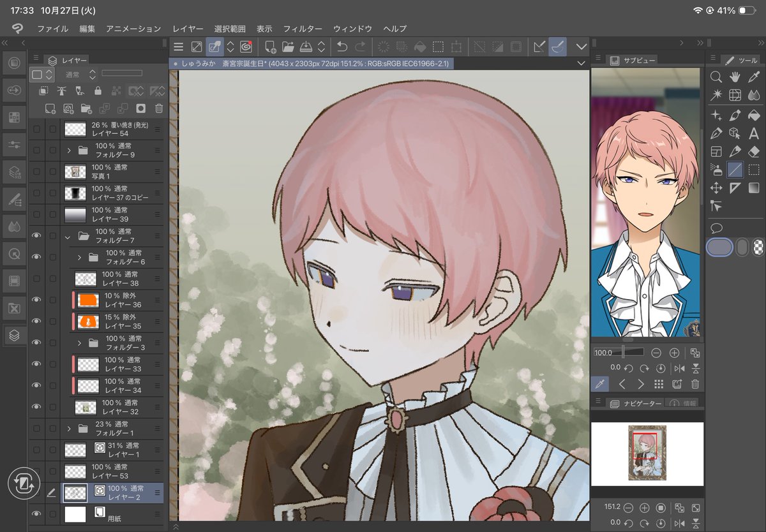Viewport: 766px width, 532px height.
Task: Open the Clip Studio swirl icon
Action: [246, 47]
